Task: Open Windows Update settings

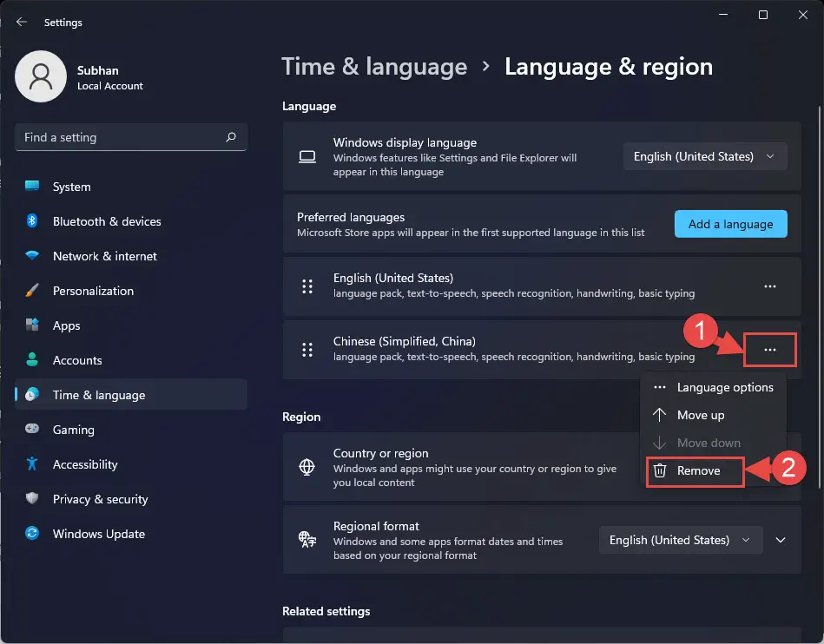Action: [x=131, y=533]
